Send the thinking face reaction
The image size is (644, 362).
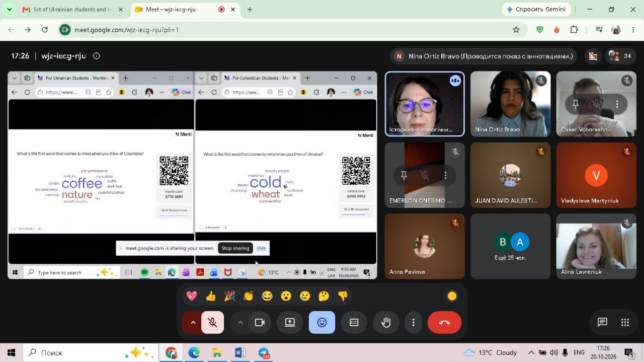pyautogui.click(x=324, y=296)
